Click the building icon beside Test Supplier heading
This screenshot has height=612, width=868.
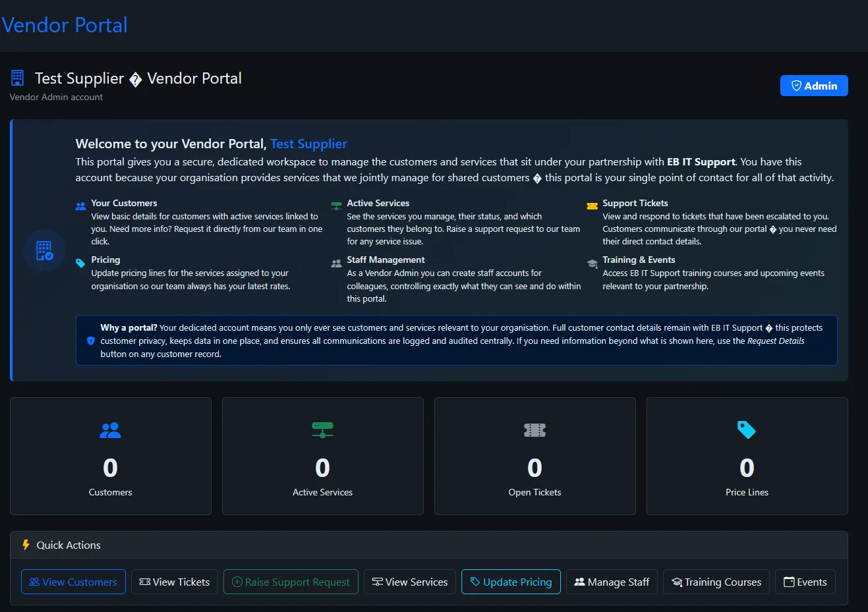pyautogui.click(x=18, y=78)
